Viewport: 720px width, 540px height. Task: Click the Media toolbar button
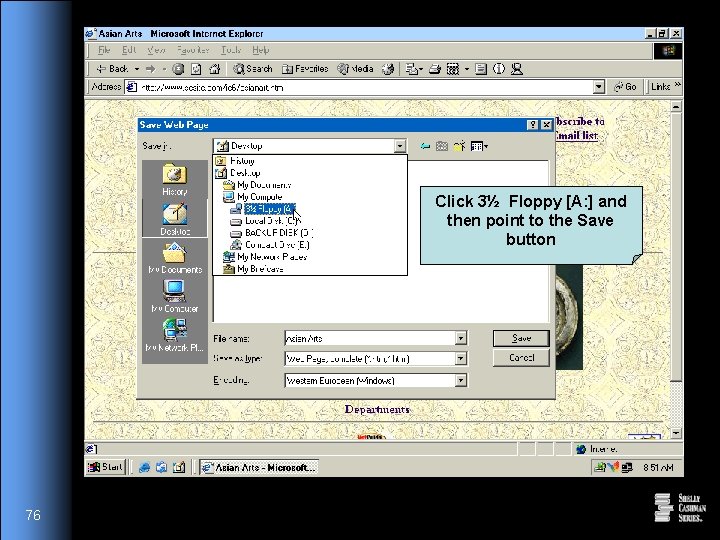click(355, 69)
